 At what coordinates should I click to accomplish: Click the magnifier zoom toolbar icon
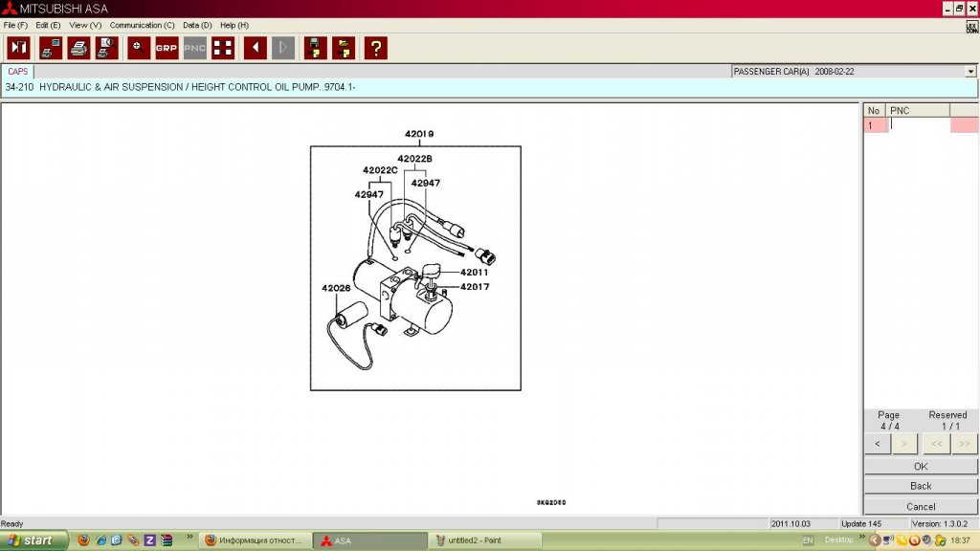click(x=139, y=48)
